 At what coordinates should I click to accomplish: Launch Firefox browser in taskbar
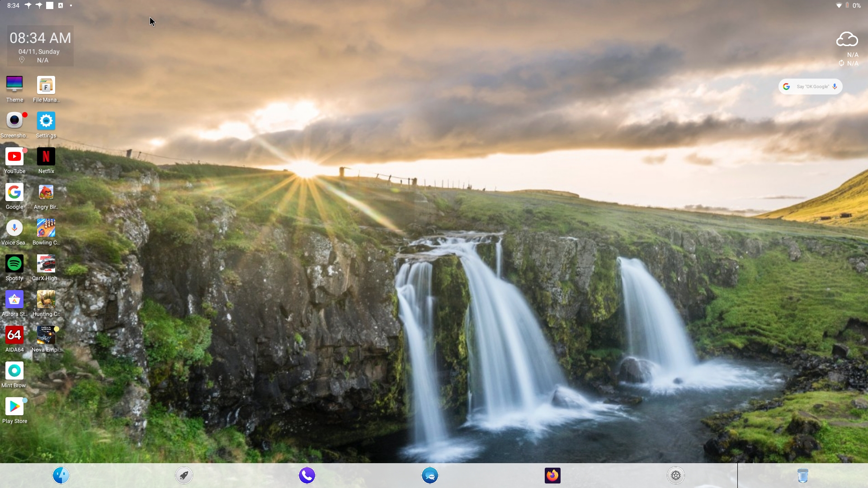tap(552, 475)
